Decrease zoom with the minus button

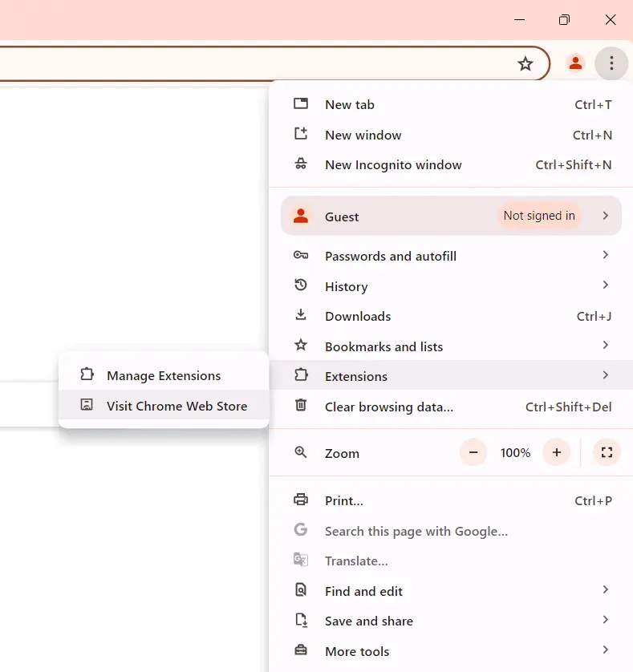coord(473,453)
